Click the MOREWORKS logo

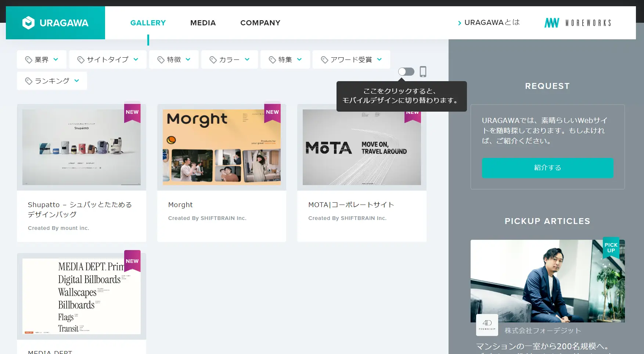[x=578, y=23]
